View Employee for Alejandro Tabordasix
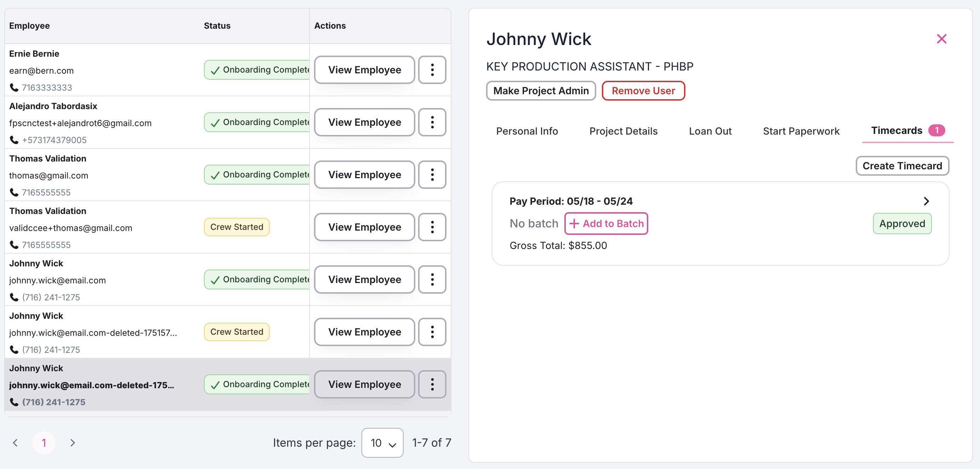 [364, 122]
